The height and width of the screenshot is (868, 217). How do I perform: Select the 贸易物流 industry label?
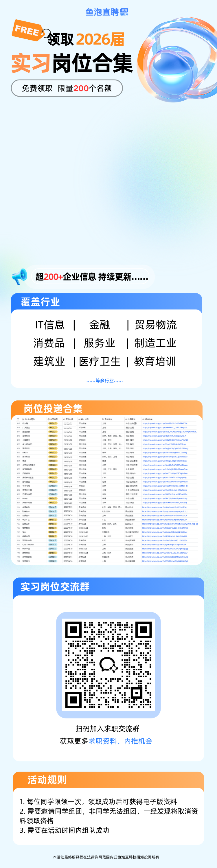(155, 325)
